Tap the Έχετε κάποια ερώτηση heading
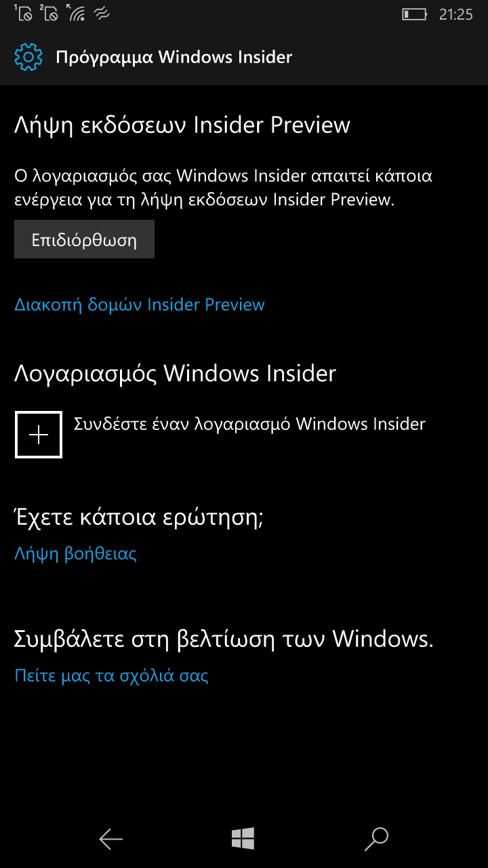Viewport: 488px width, 868px height. click(139, 517)
